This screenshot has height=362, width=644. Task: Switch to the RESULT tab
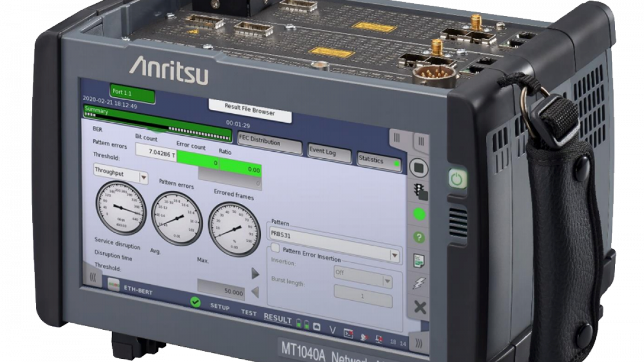pyautogui.click(x=277, y=318)
